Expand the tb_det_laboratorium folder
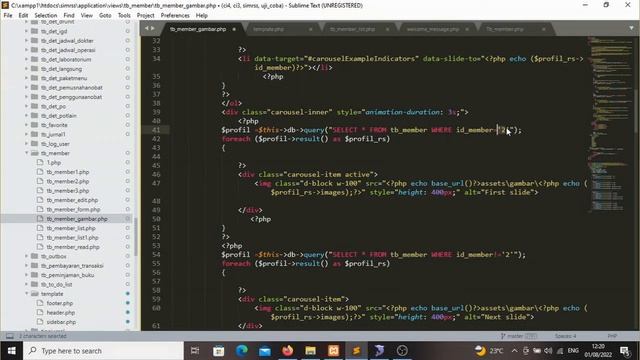The image size is (640, 360). coord(27,59)
